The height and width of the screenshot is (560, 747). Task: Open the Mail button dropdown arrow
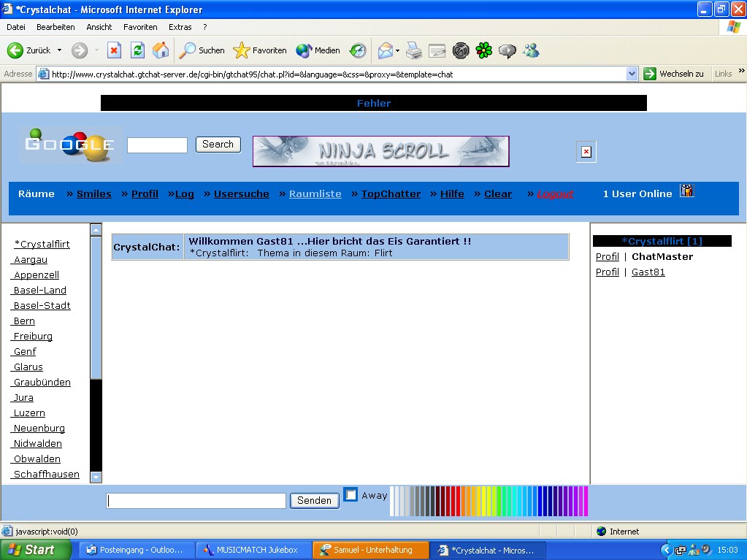398,50
